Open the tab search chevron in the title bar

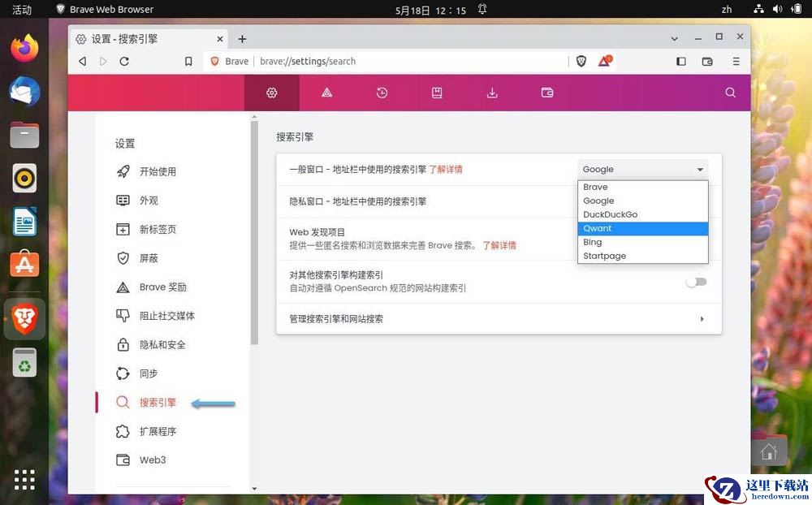674,38
